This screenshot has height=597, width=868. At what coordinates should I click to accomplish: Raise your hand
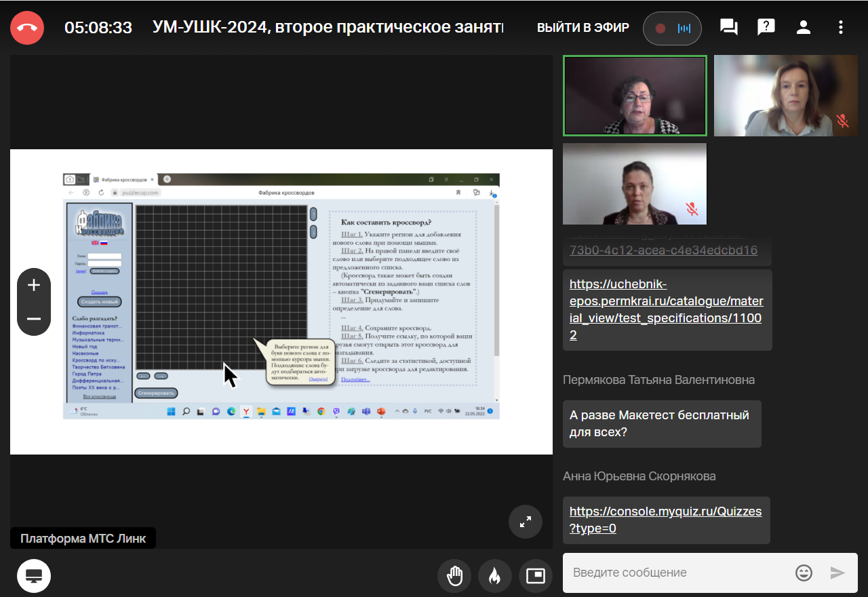454,576
